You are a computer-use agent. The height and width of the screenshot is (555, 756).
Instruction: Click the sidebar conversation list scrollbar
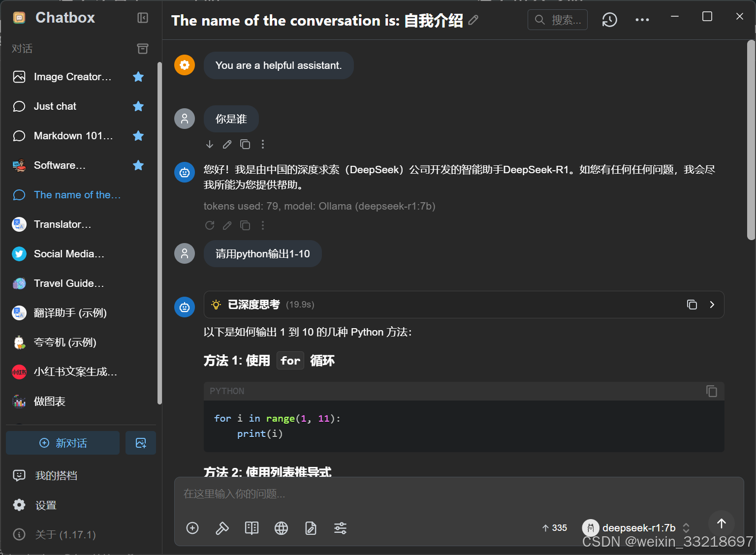(159, 233)
